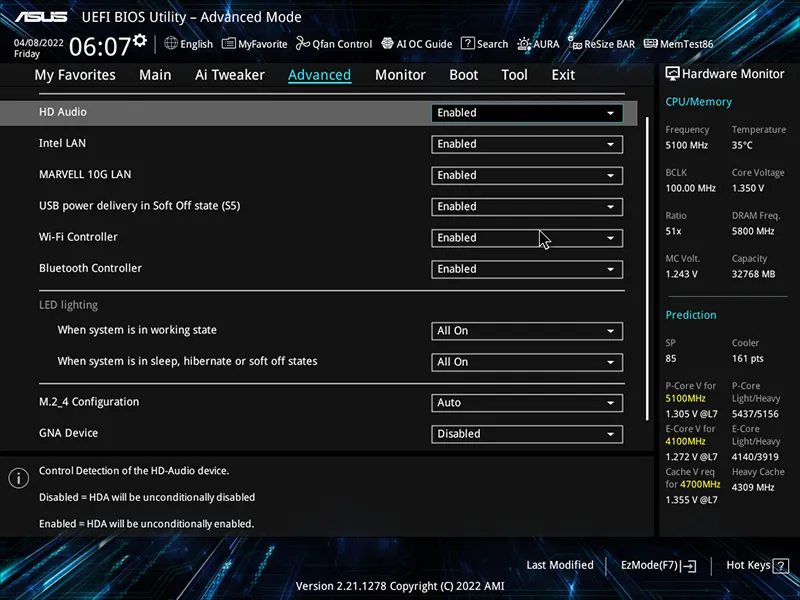This screenshot has width=800, height=600.
Task: Open working state LED dropdown
Action: (x=527, y=331)
